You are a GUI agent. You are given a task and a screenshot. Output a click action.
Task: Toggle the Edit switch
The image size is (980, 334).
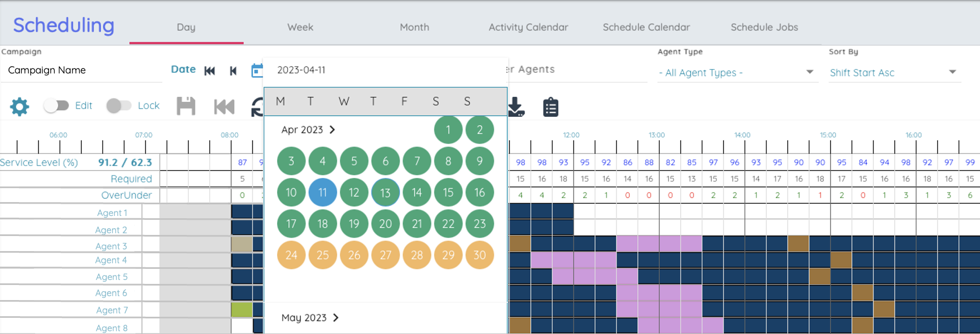point(56,106)
